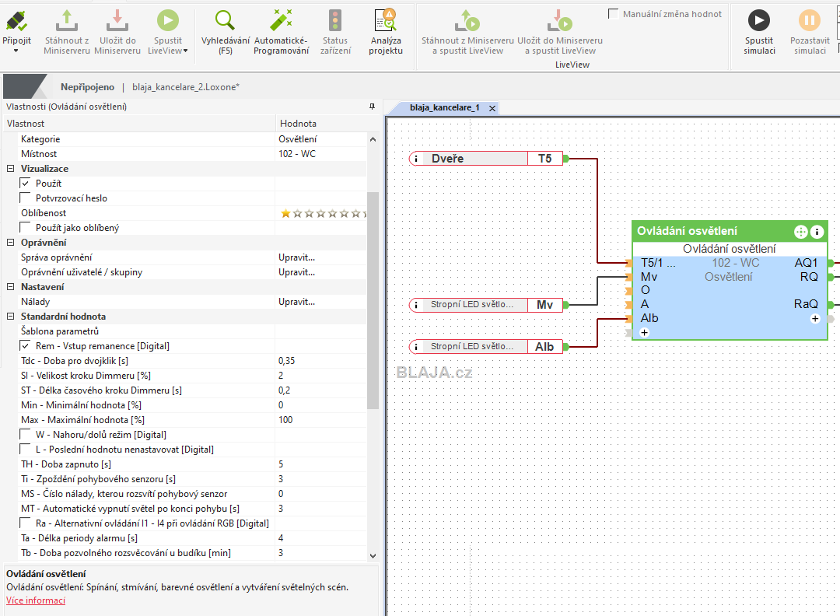This screenshot has width=840, height=616.
Task: Enable Ra - Alternativní ovládání checkbox
Action: (x=25, y=523)
